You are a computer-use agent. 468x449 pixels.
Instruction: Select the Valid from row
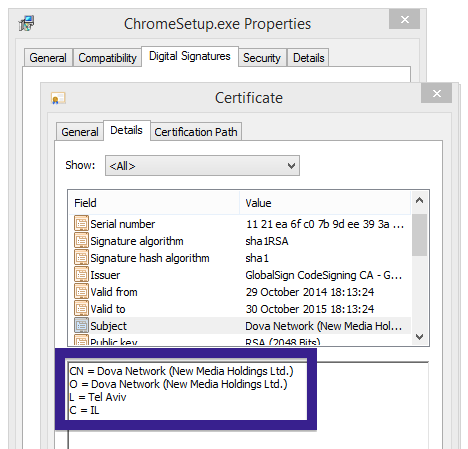(240, 292)
